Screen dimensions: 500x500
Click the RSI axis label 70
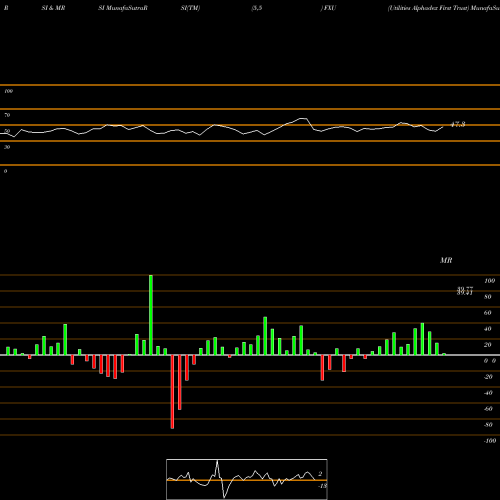(7, 115)
